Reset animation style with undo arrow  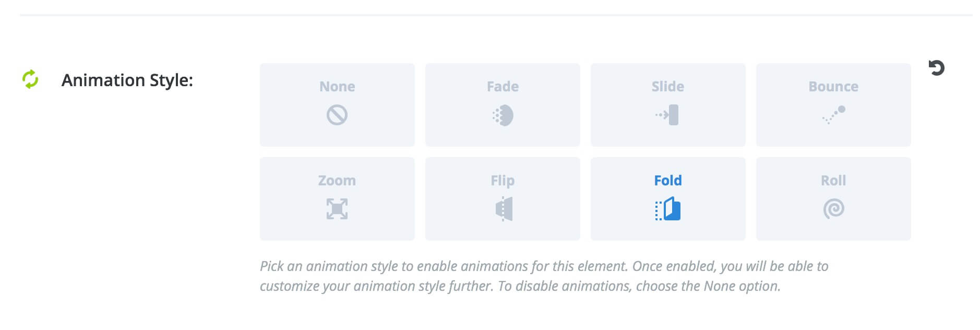[937, 68]
